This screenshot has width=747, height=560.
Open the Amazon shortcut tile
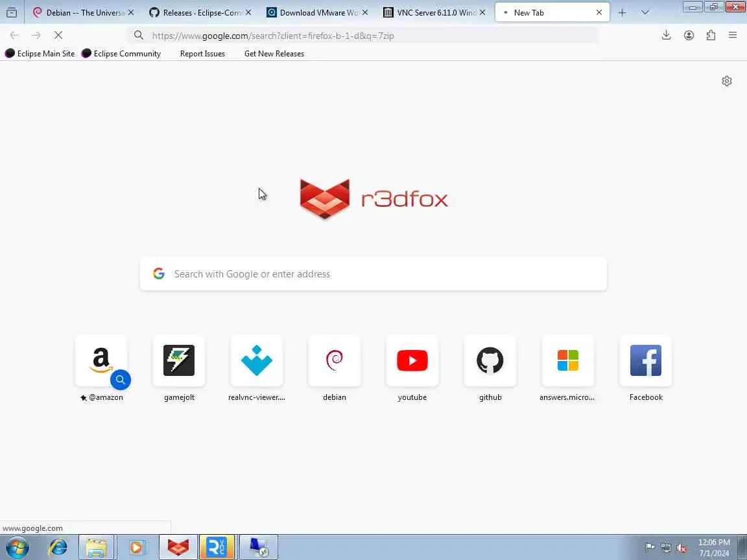point(101,360)
